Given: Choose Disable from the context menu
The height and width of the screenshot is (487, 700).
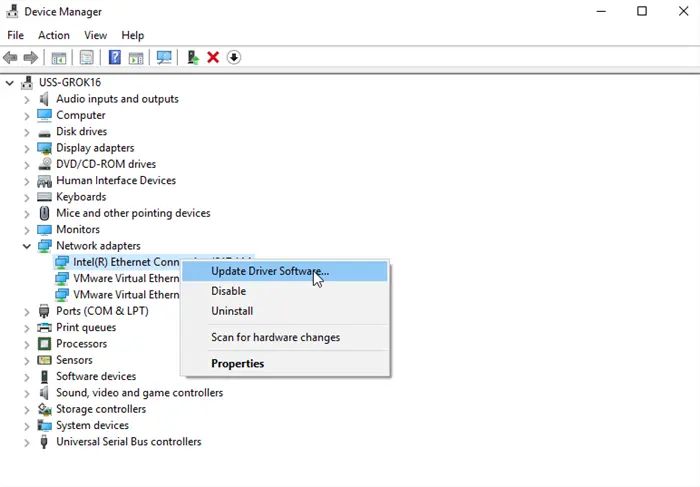Looking at the screenshot, I should point(284,291).
